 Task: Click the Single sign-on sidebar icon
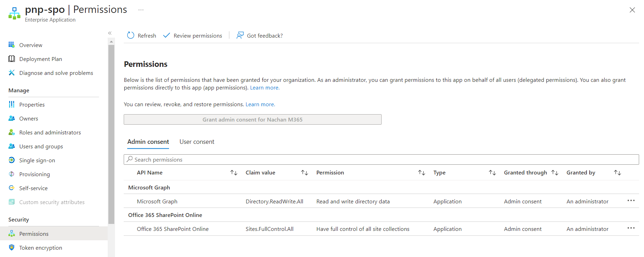coord(11,160)
